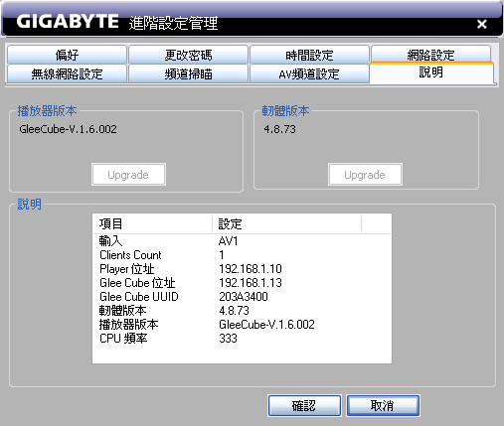Select the Glee Cube 位址 row

point(242,283)
